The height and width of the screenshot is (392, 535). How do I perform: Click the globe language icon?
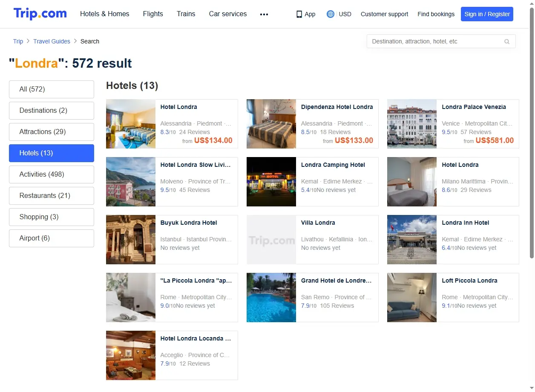[331, 14]
